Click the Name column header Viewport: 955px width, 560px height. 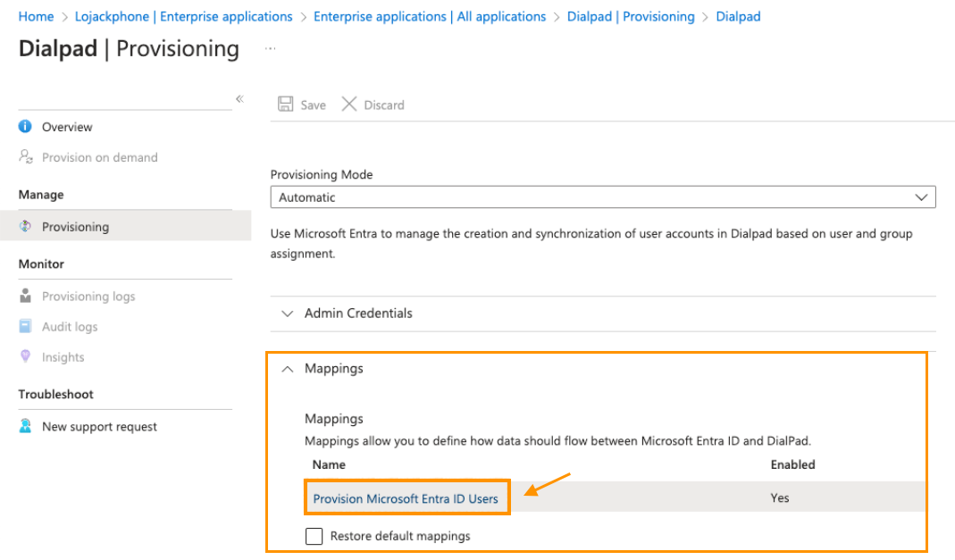point(329,464)
